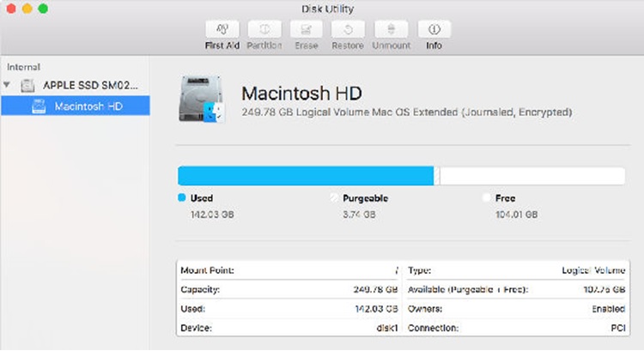Click the Device row showing disk1
The image size is (644, 351).
pos(289,328)
